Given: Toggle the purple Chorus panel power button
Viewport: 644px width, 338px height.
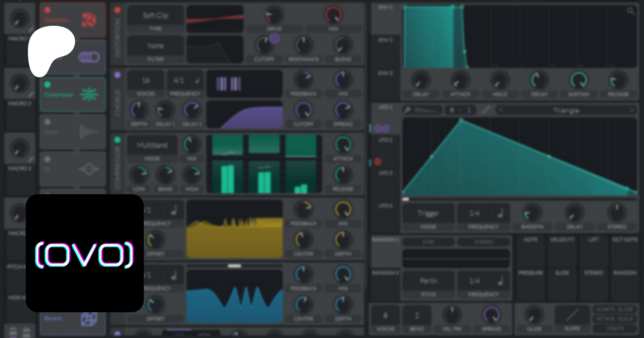Looking at the screenshot, I should [x=117, y=75].
